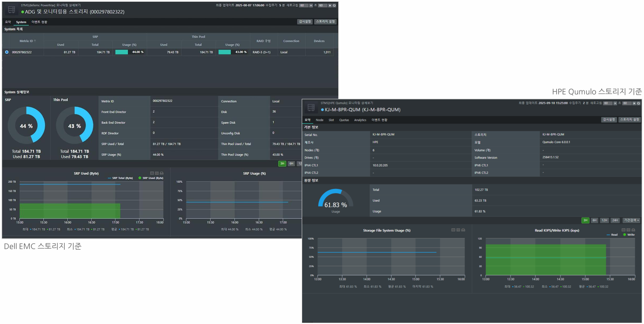The width and height of the screenshot is (644, 324).
Task: Switch to the 이벤트 현황 tab in PowerMax panel
Action: click(39, 22)
